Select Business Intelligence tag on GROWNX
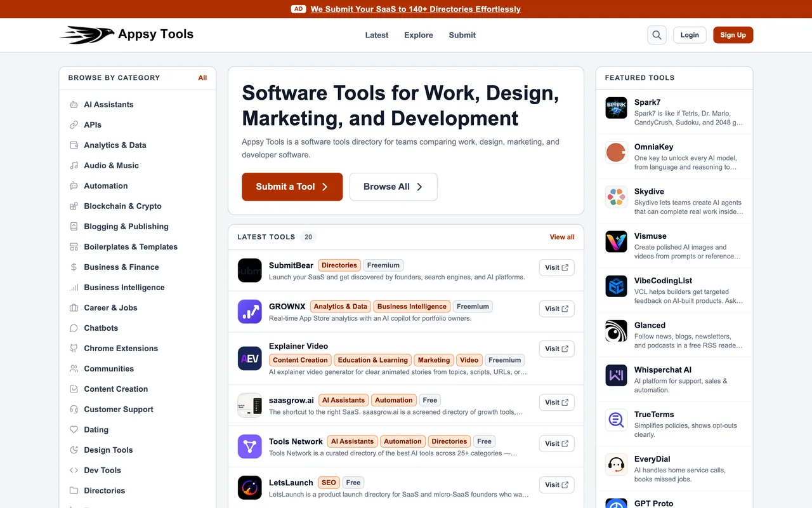 click(412, 306)
